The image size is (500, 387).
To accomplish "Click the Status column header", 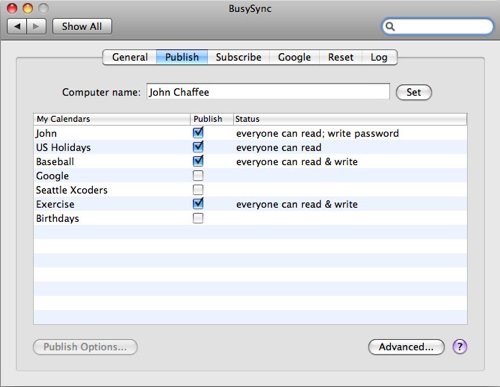I will point(350,119).
